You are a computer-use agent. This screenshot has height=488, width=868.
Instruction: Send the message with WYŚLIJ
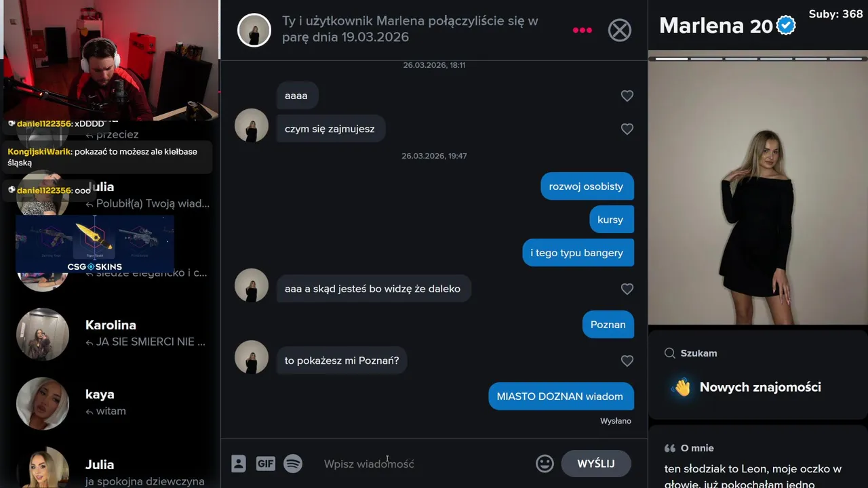point(596,464)
